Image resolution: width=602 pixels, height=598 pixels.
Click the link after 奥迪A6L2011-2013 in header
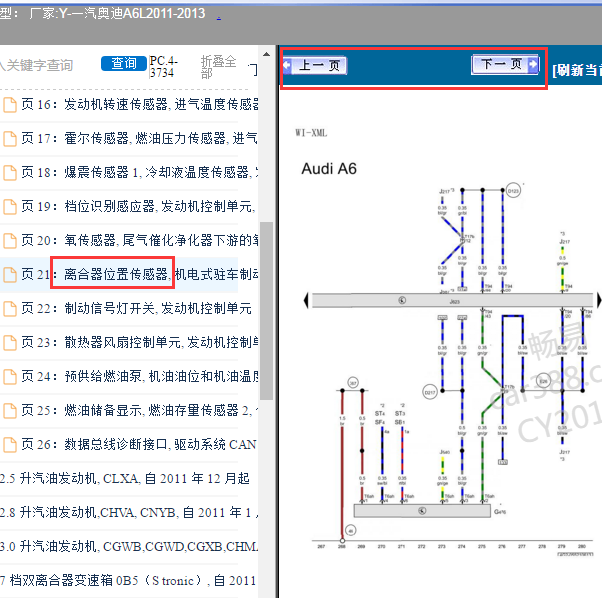click(x=218, y=17)
